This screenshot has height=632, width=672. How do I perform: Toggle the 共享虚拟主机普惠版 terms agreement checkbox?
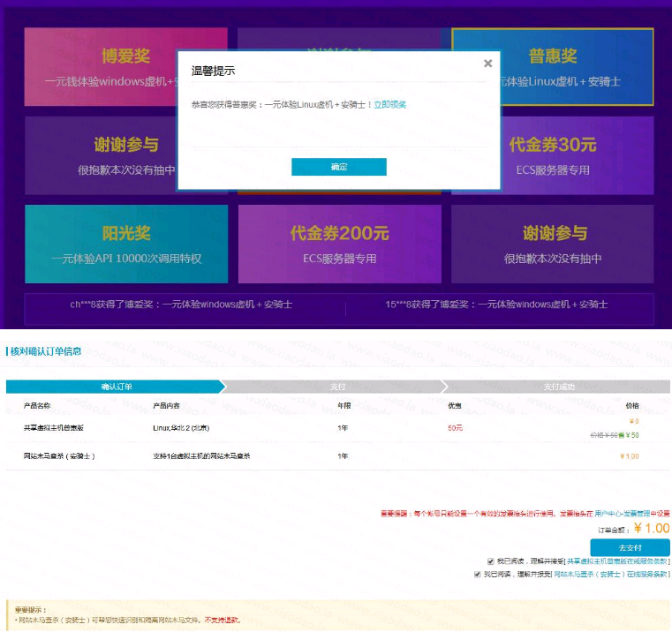(491, 561)
